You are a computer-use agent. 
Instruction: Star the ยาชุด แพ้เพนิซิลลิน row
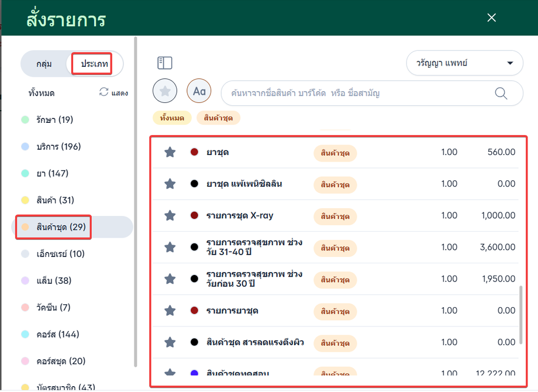[x=170, y=184]
